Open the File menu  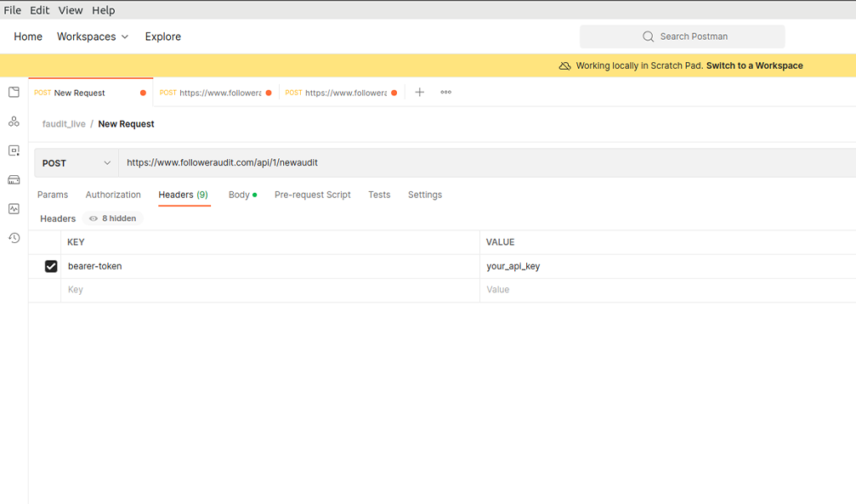pos(13,10)
